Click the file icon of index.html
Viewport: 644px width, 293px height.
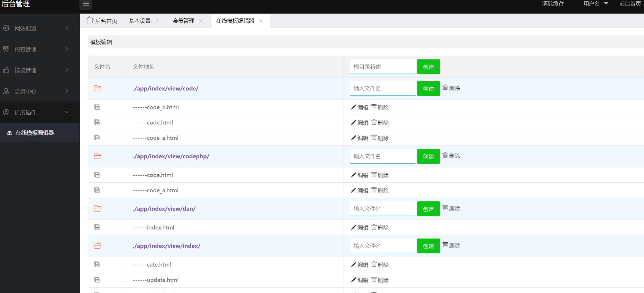[97, 227]
